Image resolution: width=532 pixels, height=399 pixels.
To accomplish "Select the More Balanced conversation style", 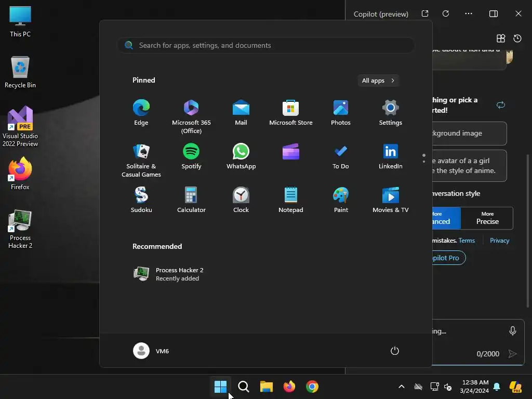I will point(446,218).
